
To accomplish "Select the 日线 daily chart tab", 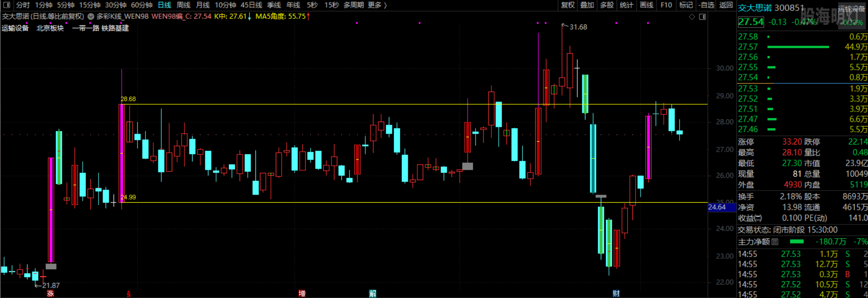I will pos(165,5).
